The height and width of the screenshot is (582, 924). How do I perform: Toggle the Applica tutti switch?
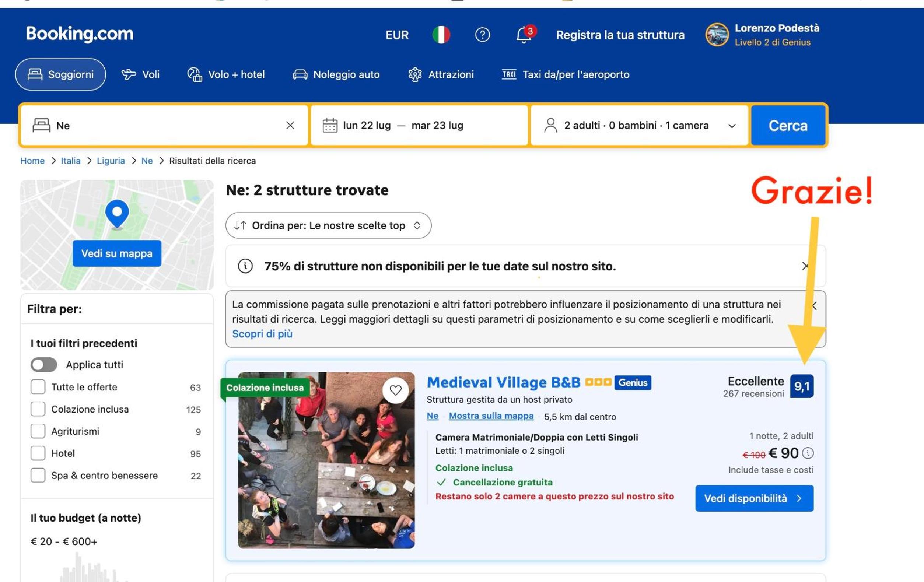[44, 364]
